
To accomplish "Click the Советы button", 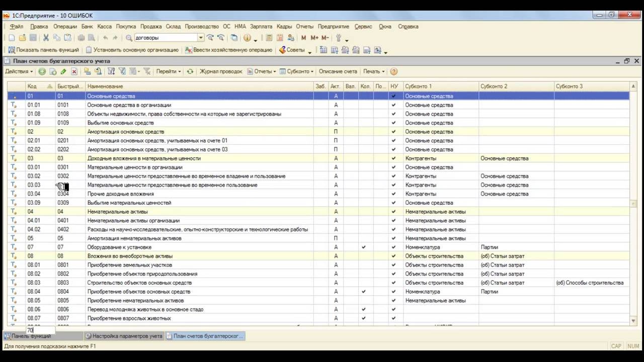I will [291, 50].
